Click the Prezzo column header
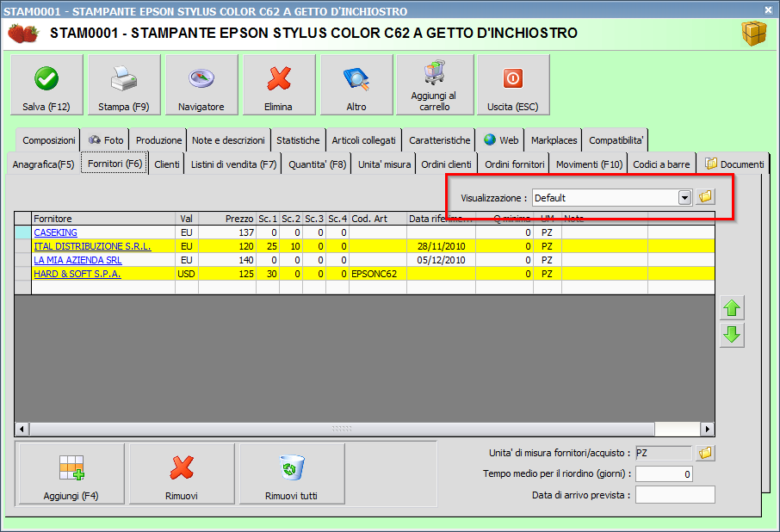Image resolution: width=780 pixels, height=532 pixels. click(227, 219)
